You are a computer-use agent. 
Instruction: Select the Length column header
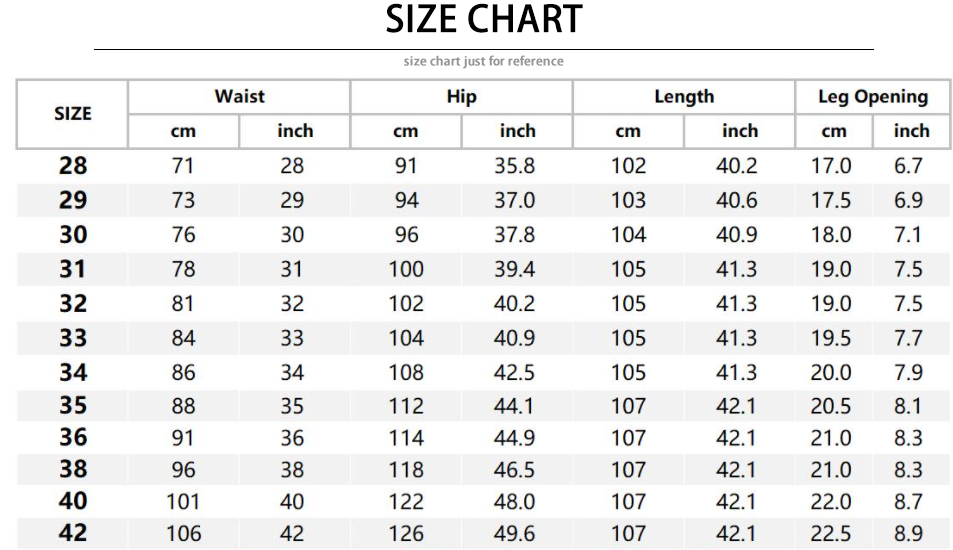tap(684, 97)
